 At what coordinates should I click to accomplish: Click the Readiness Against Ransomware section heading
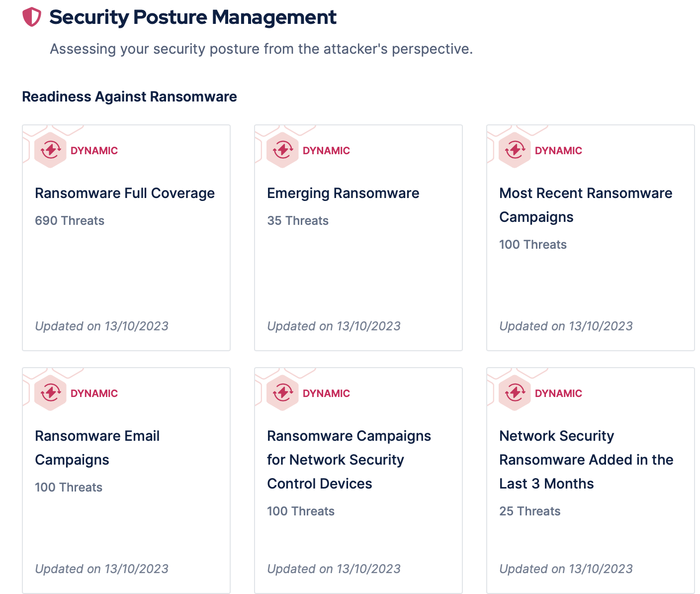pyautogui.click(x=129, y=97)
